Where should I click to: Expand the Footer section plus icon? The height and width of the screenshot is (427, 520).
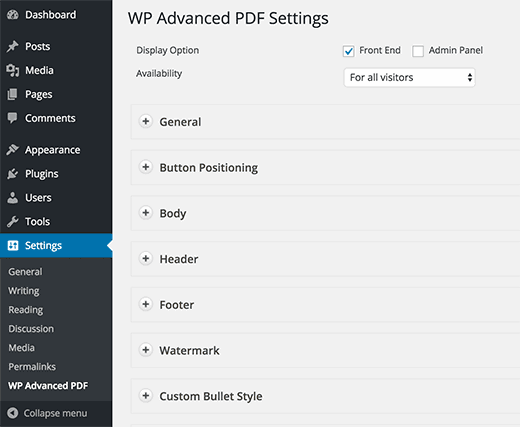coord(146,304)
